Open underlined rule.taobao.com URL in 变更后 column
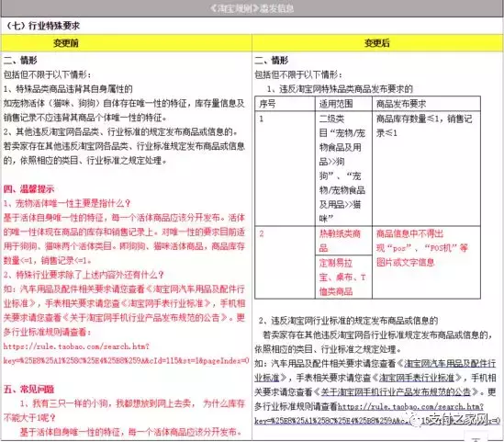Screen dimensions: 504x442 (x=377, y=414)
